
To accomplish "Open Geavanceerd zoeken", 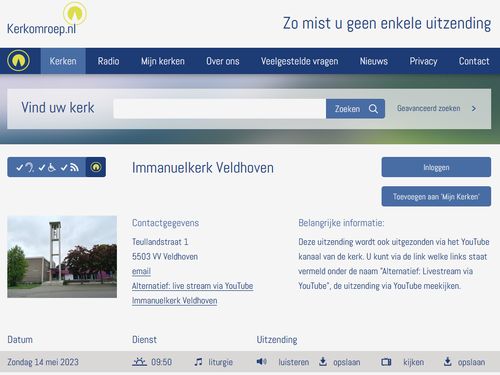I will (428, 108).
